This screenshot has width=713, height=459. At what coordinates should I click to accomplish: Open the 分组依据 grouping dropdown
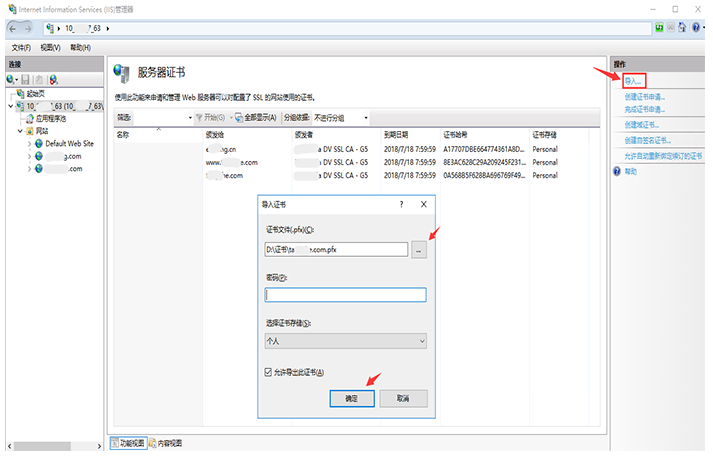coord(340,117)
